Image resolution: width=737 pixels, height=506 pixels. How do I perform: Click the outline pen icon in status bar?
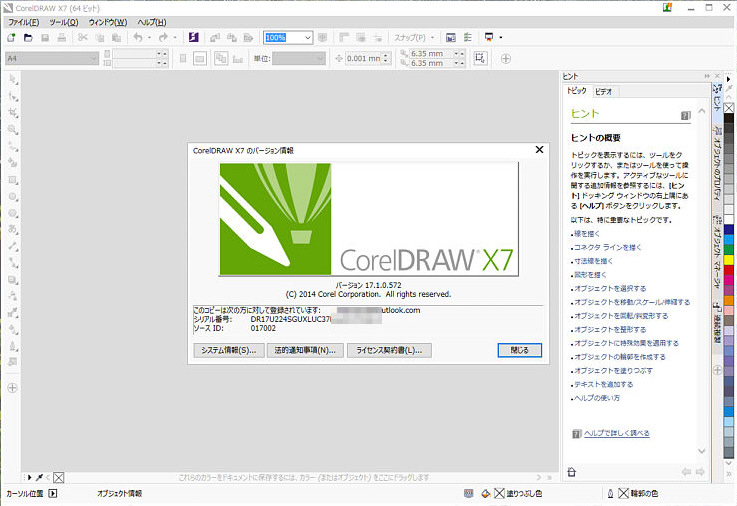[610, 494]
